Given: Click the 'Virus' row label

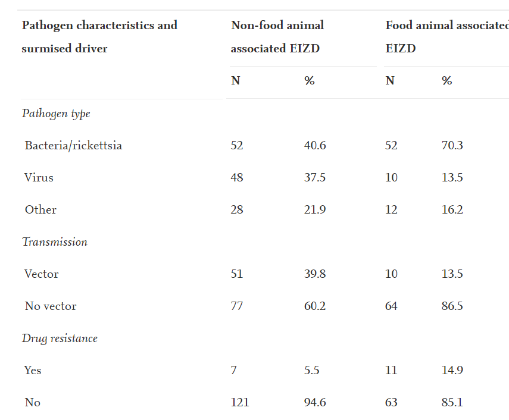Looking at the screenshot, I should click(39, 177).
